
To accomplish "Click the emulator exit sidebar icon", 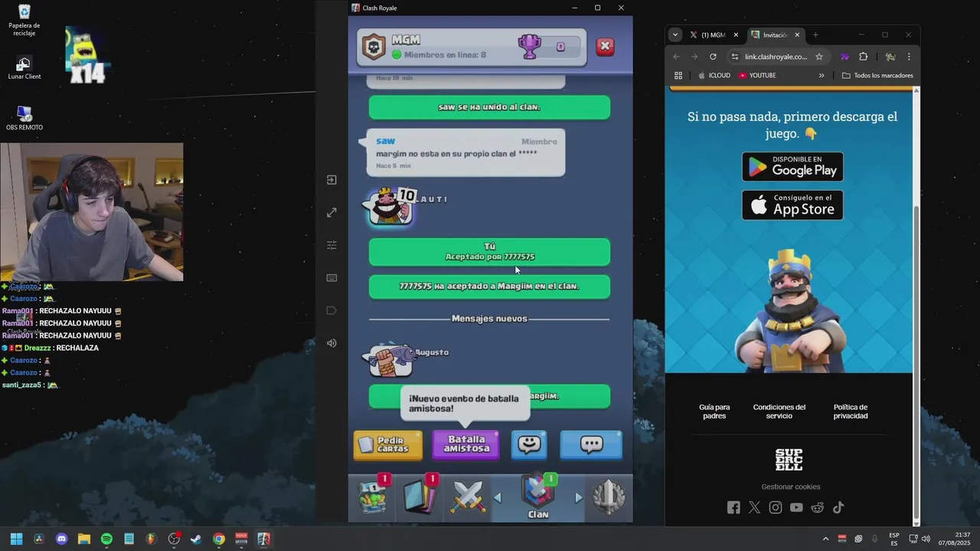I will [332, 180].
